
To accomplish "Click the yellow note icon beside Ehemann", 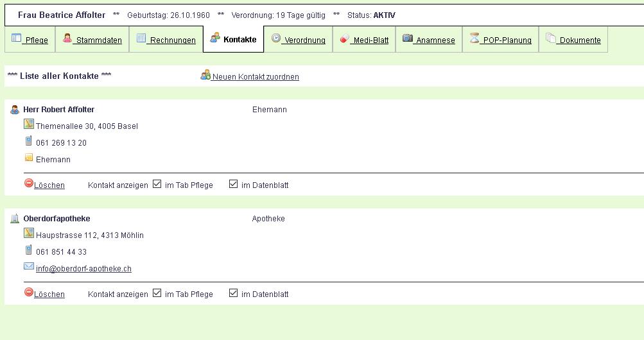I will click(x=28, y=158).
